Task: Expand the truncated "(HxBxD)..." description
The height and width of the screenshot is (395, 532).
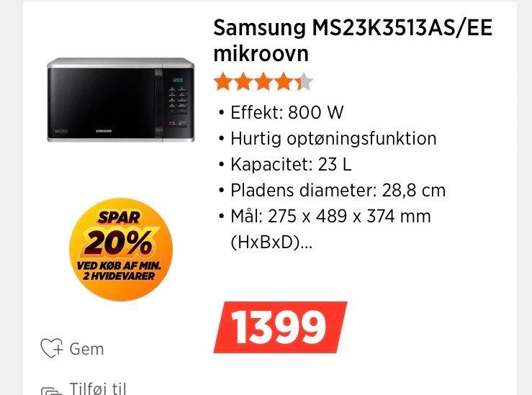Action: (x=271, y=242)
